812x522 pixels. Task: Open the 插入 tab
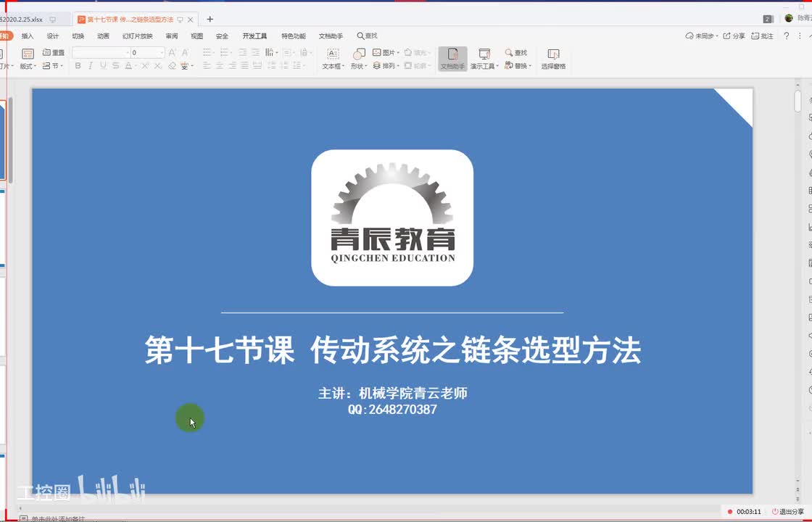pyautogui.click(x=28, y=36)
